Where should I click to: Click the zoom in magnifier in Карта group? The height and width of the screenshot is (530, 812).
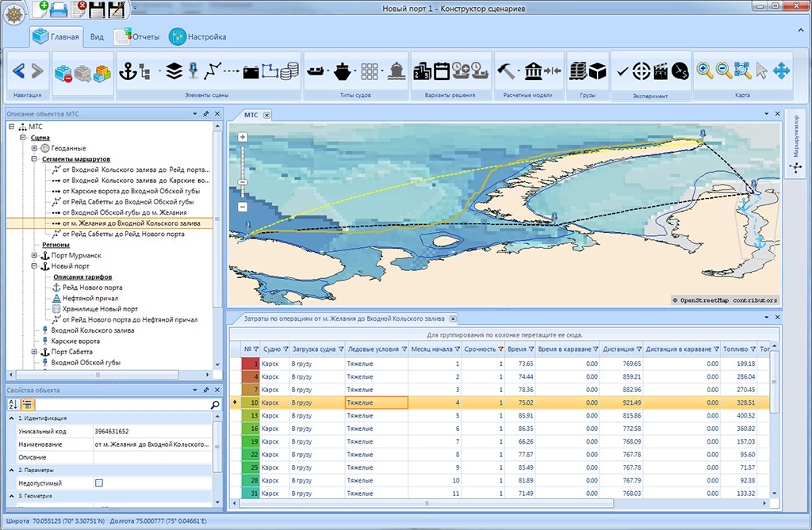coord(703,71)
